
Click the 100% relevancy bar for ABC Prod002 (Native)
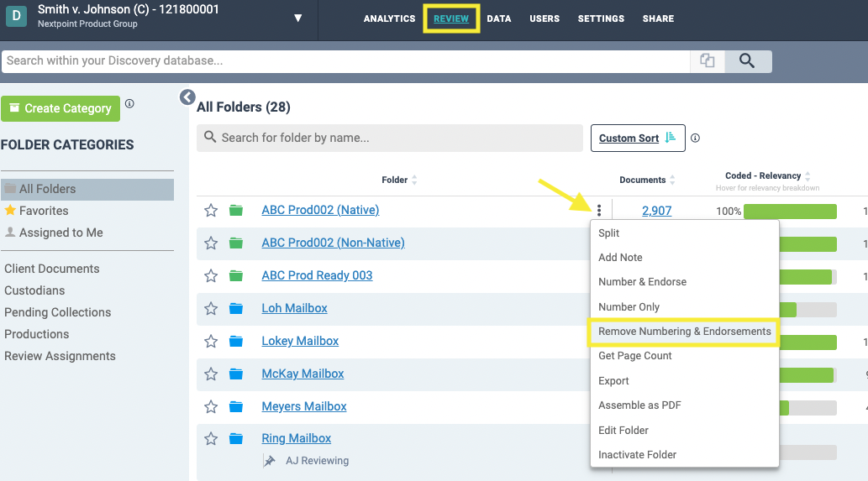pyautogui.click(x=790, y=212)
